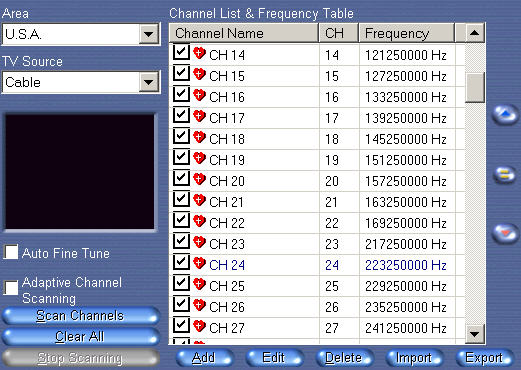Click the red heart icon for CH 20
521x370 pixels.
pos(199,179)
